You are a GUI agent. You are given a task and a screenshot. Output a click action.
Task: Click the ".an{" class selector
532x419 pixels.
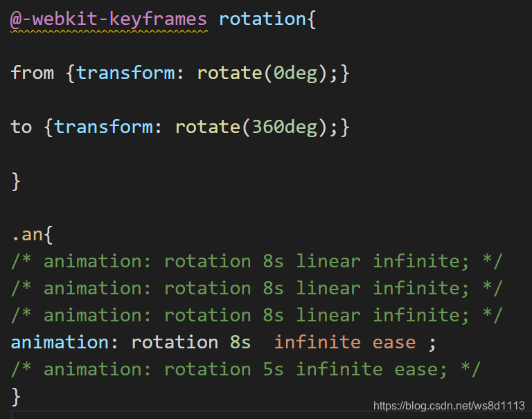pos(33,235)
